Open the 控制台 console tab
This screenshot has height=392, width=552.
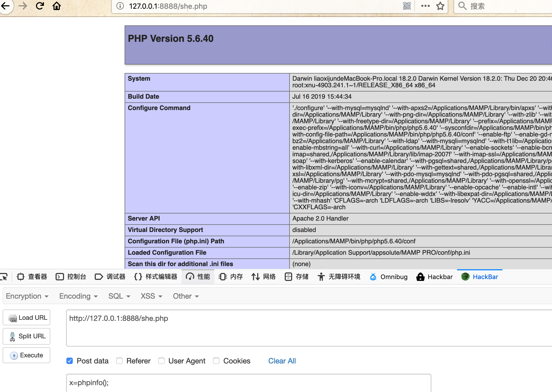71,277
